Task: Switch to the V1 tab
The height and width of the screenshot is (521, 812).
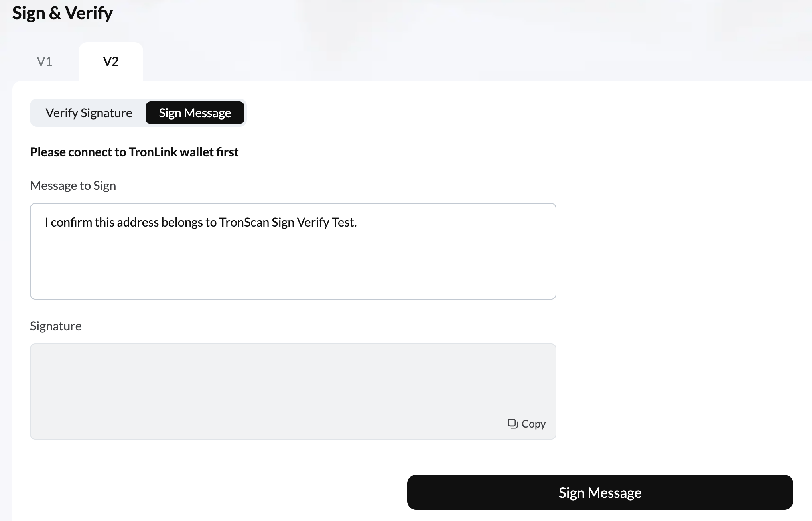Action: coord(44,61)
